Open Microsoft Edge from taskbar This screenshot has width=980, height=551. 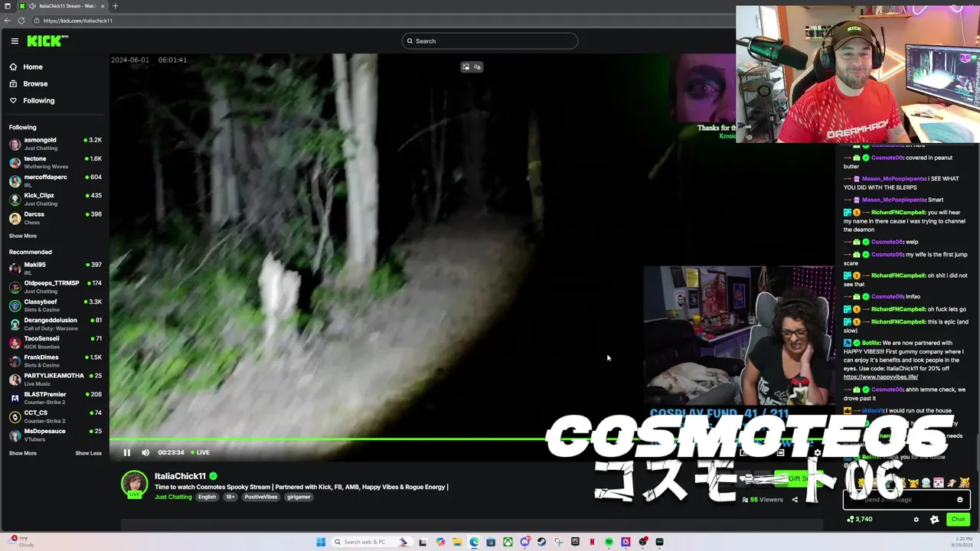click(474, 542)
